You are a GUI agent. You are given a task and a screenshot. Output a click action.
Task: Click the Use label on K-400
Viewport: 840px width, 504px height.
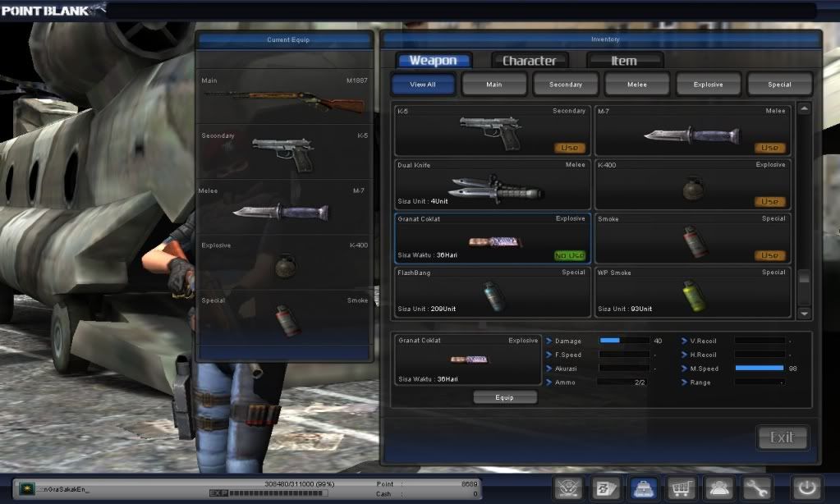770,202
